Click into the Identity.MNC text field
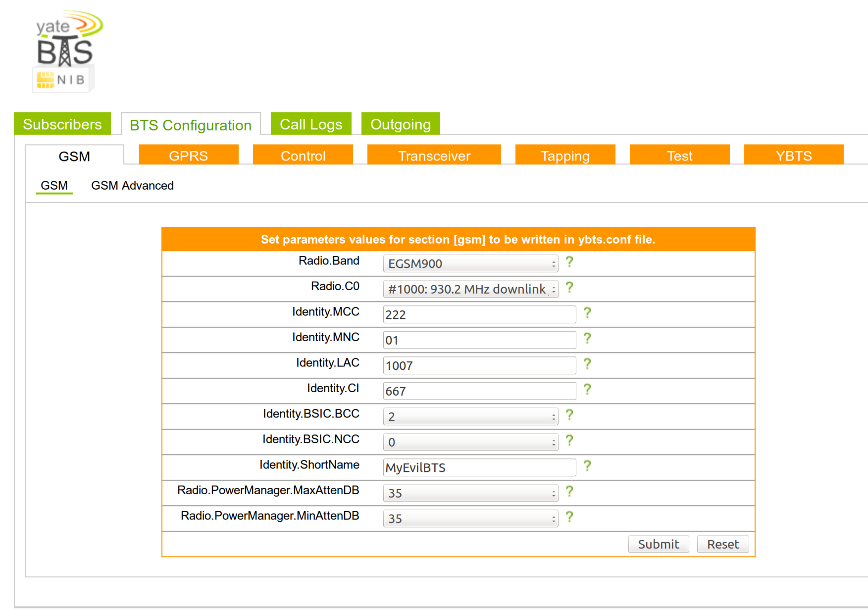The image size is (868, 614). coord(479,340)
